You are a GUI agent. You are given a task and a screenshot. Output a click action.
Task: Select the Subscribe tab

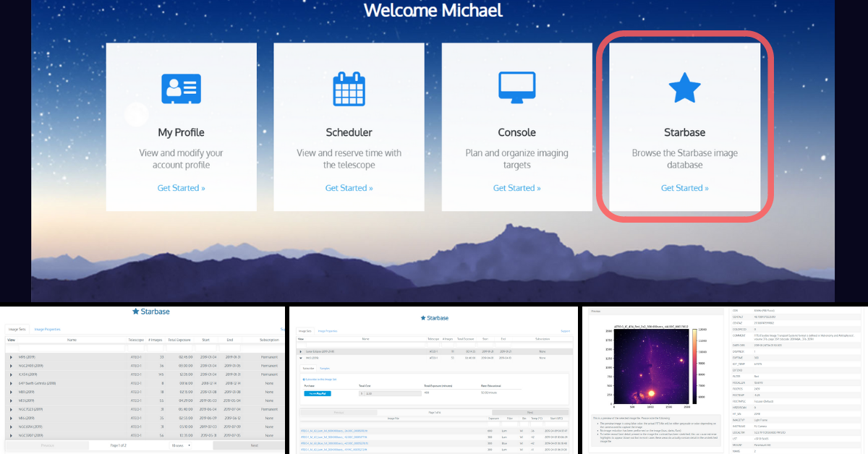click(308, 369)
